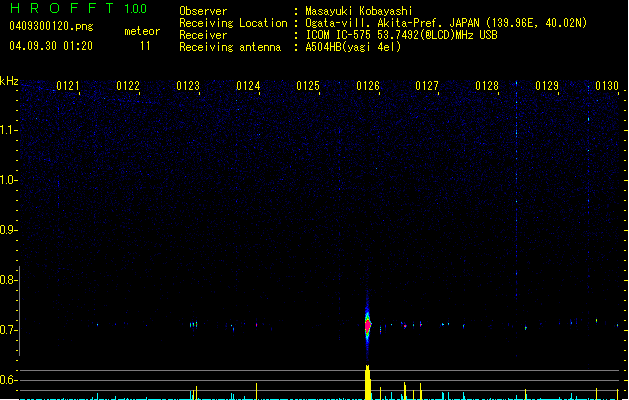Click the kHz axis unit label

click(x=9, y=81)
